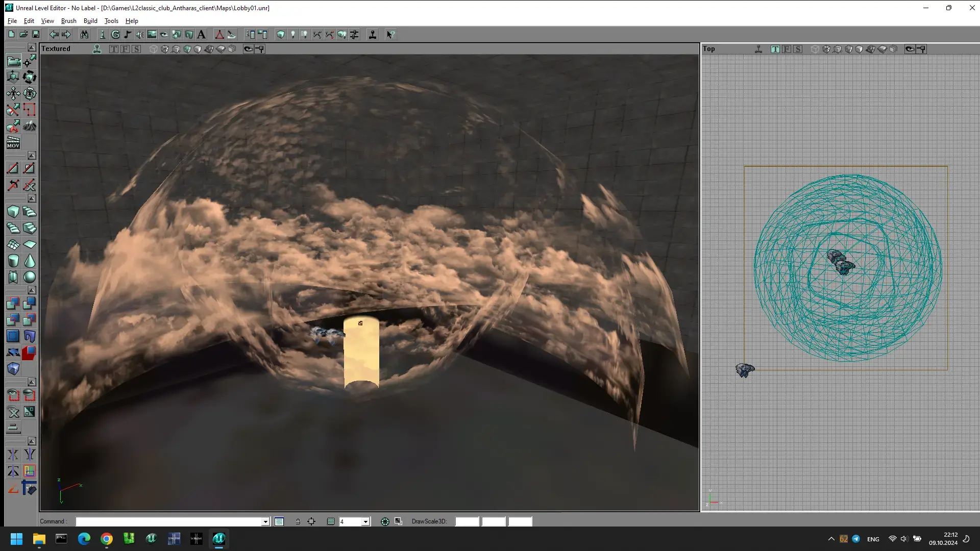Open the grid size dropdown
The width and height of the screenshot is (980, 551).
tap(365, 521)
